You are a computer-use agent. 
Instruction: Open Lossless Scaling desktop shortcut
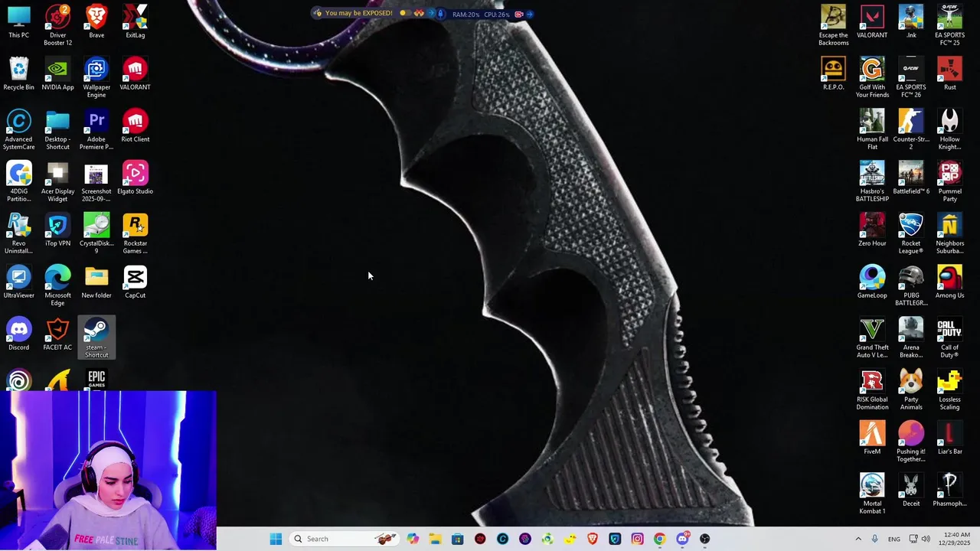[x=949, y=390]
